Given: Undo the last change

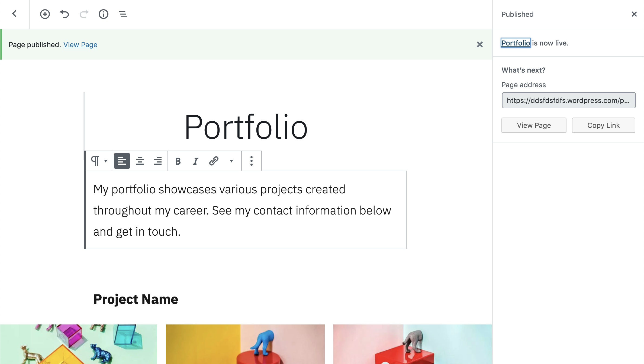Looking at the screenshot, I should point(65,14).
